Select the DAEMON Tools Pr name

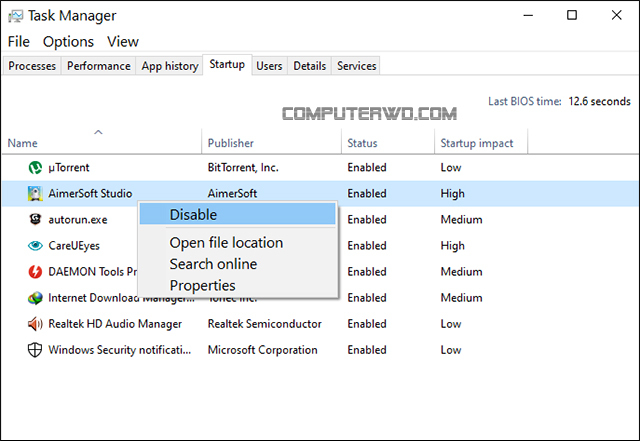tap(93, 272)
